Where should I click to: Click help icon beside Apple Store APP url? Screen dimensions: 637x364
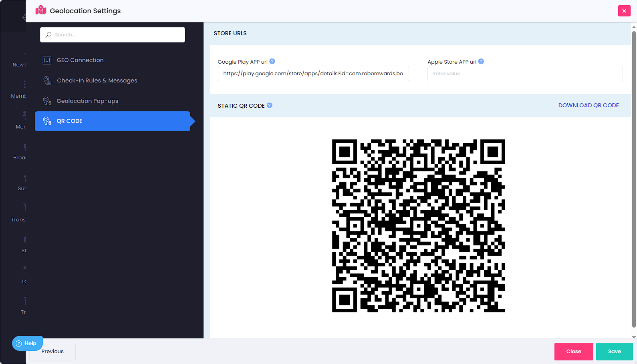pyautogui.click(x=481, y=61)
